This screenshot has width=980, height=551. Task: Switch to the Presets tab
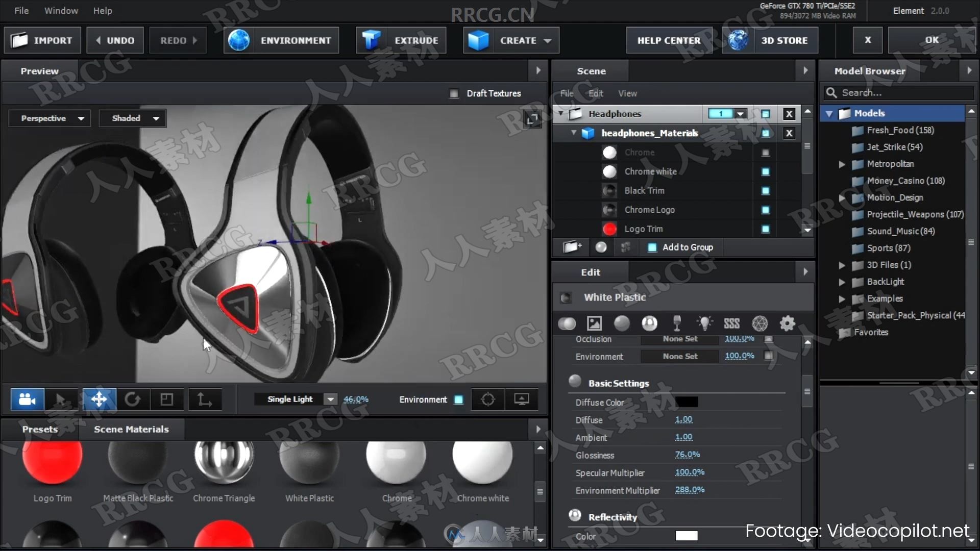[x=40, y=430]
